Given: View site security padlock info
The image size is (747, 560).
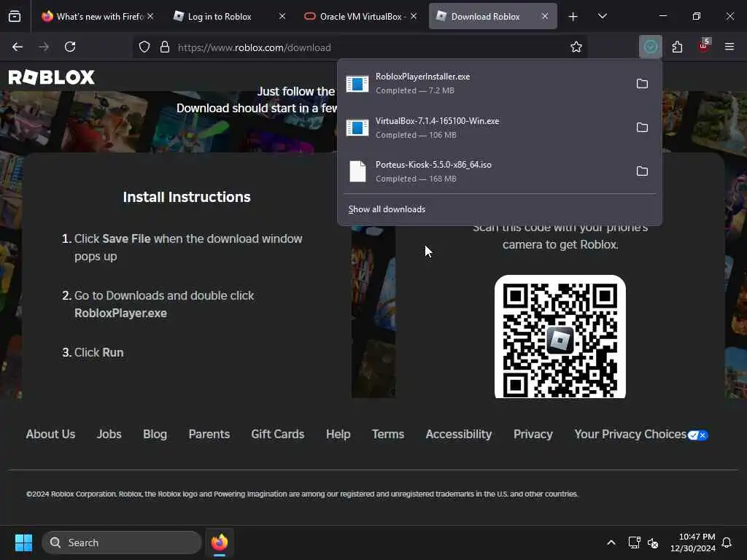Looking at the screenshot, I should click(165, 47).
